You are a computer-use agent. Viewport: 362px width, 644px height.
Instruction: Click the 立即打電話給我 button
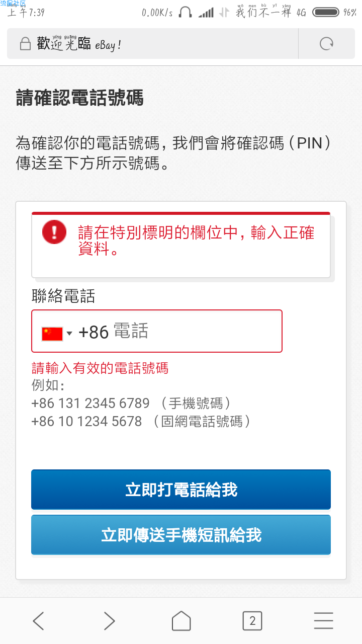pos(181,490)
